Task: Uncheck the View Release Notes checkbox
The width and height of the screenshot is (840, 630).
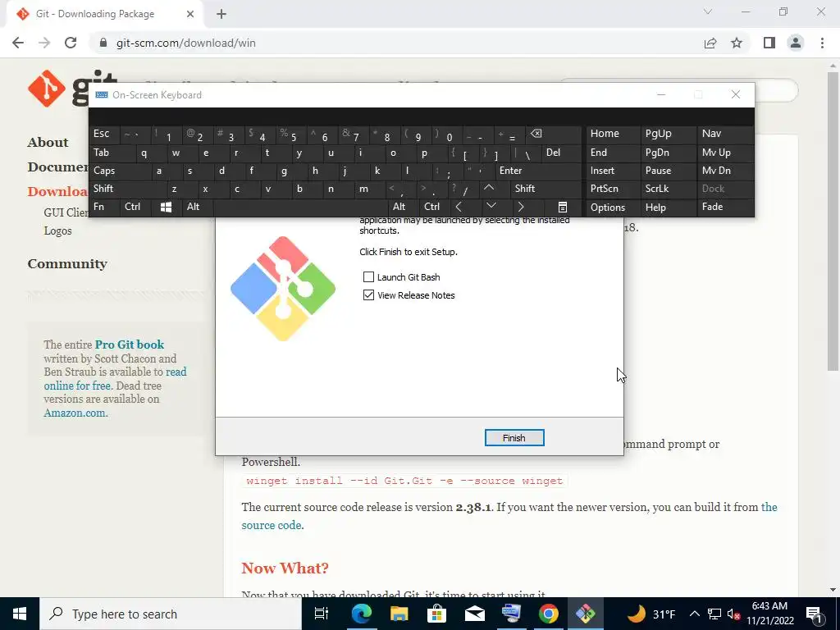Action: [368, 295]
